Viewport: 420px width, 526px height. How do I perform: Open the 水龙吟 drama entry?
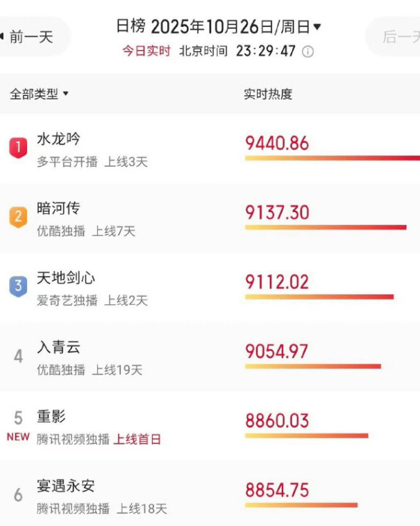click(59, 139)
